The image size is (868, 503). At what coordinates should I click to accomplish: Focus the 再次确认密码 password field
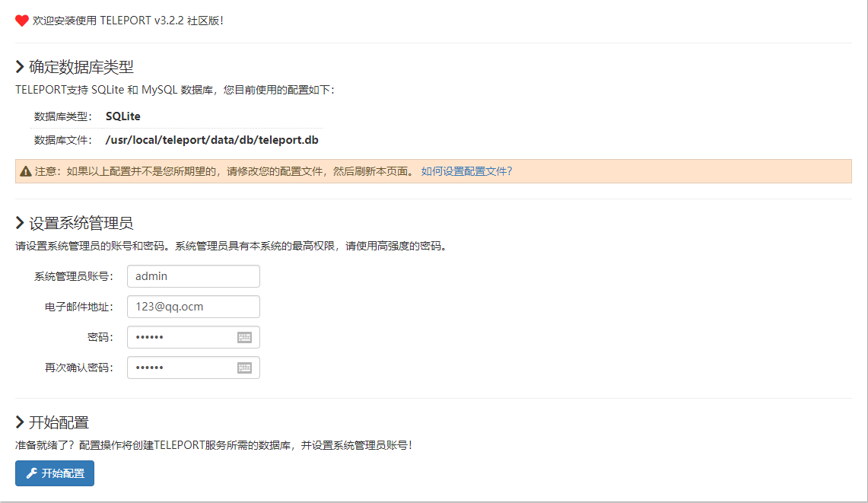[193, 368]
